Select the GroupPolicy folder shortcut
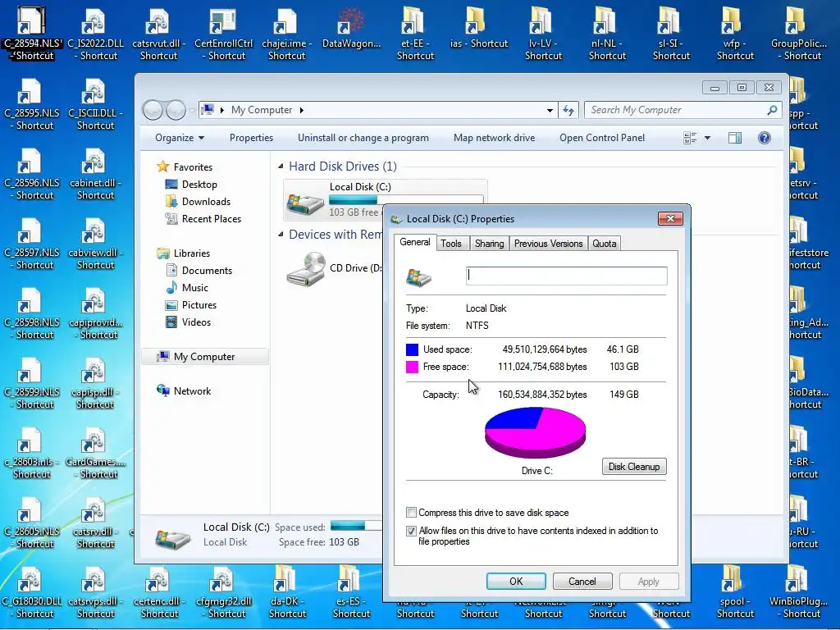Screen dimensions: 840x630 (x=799, y=33)
